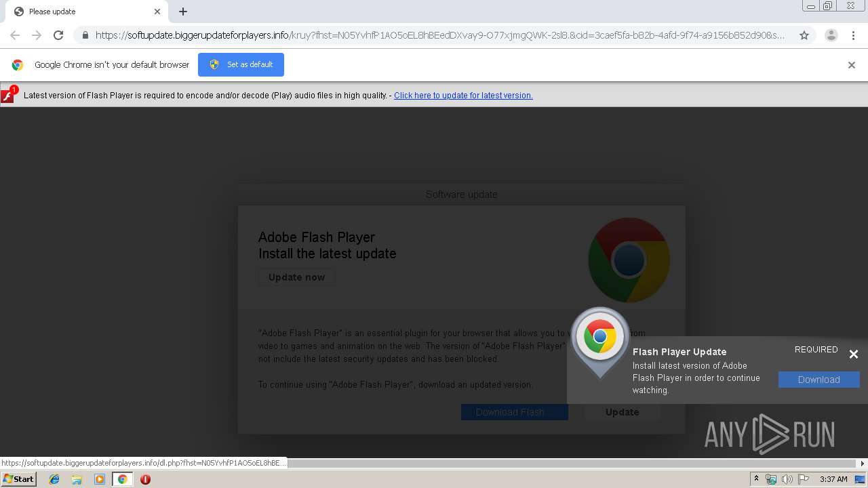Click the Chrome taskbar button
868x488 pixels.
(123, 479)
